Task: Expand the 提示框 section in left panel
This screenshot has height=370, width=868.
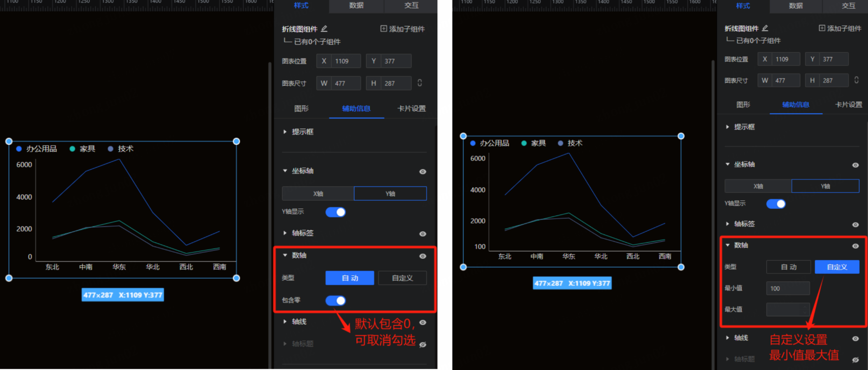Action: (285, 132)
